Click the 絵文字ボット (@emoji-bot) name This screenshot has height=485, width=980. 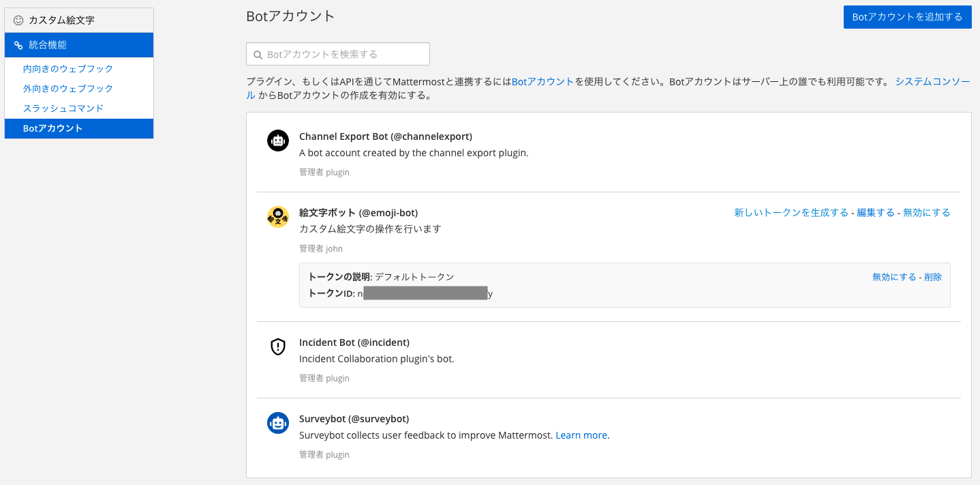(358, 213)
